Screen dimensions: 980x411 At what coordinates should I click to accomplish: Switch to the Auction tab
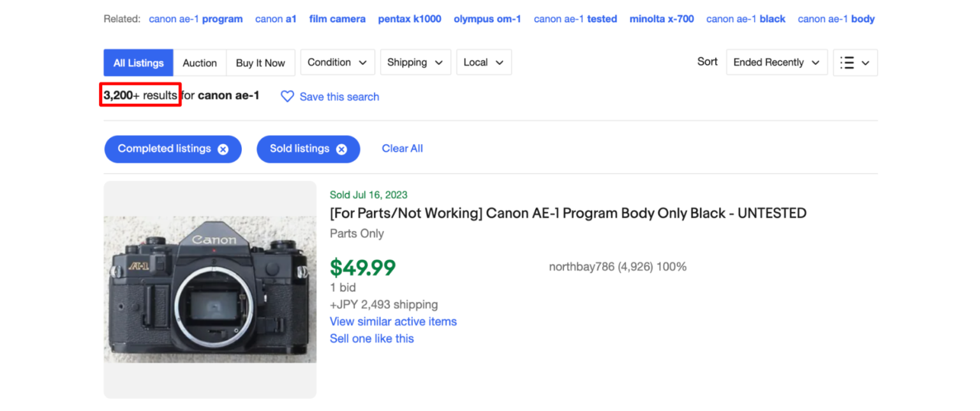(200, 62)
